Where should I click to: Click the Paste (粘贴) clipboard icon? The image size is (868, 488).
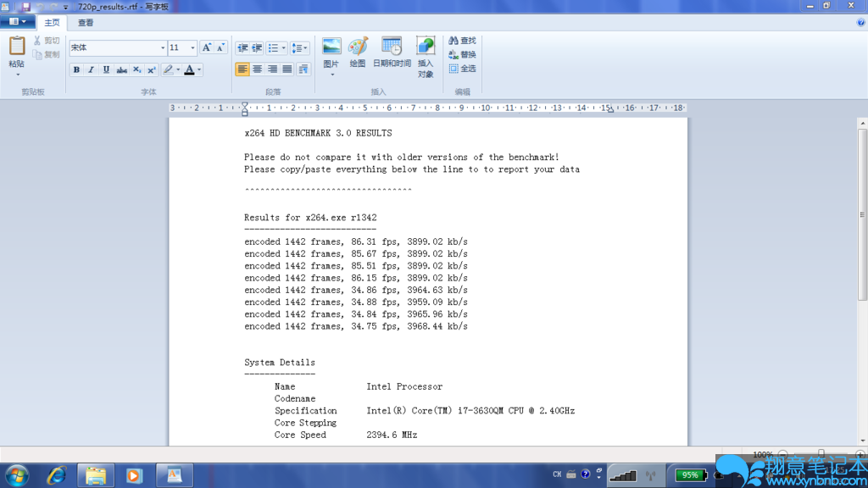(17, 46)
